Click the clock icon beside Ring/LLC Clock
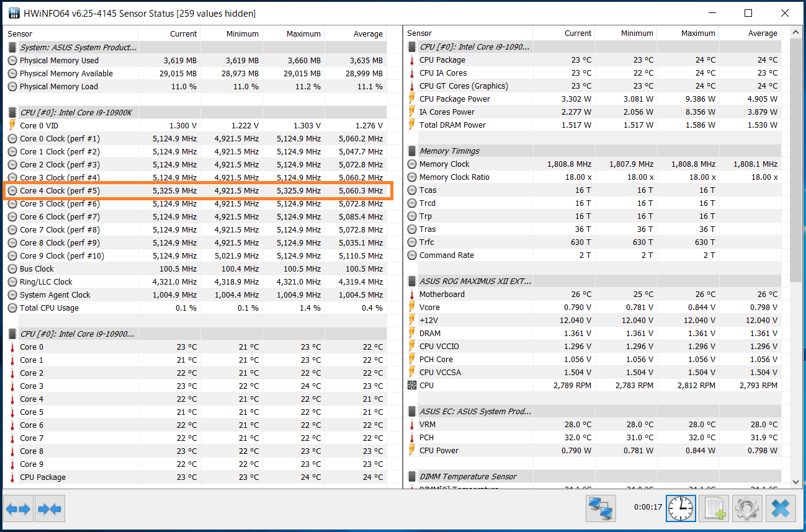Image resolution: width=806 pixels, height=532 pixels. point(12,282)
